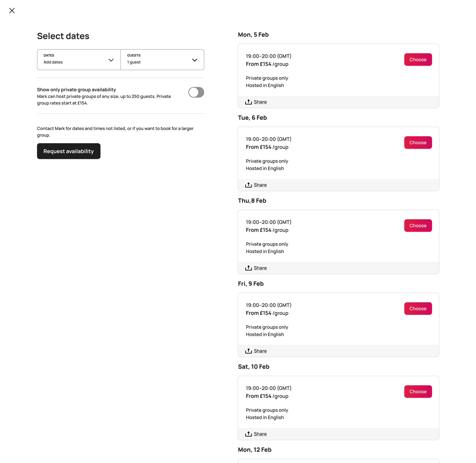Open the Dates dropdown
The width and height of the screenshot is (476, 463).
tap(78, 60)
